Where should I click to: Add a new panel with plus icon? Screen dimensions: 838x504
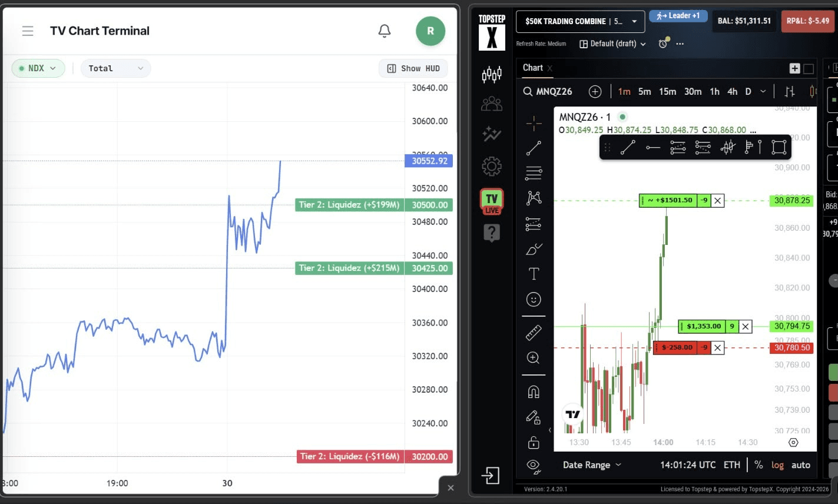[x=794, y=68]
